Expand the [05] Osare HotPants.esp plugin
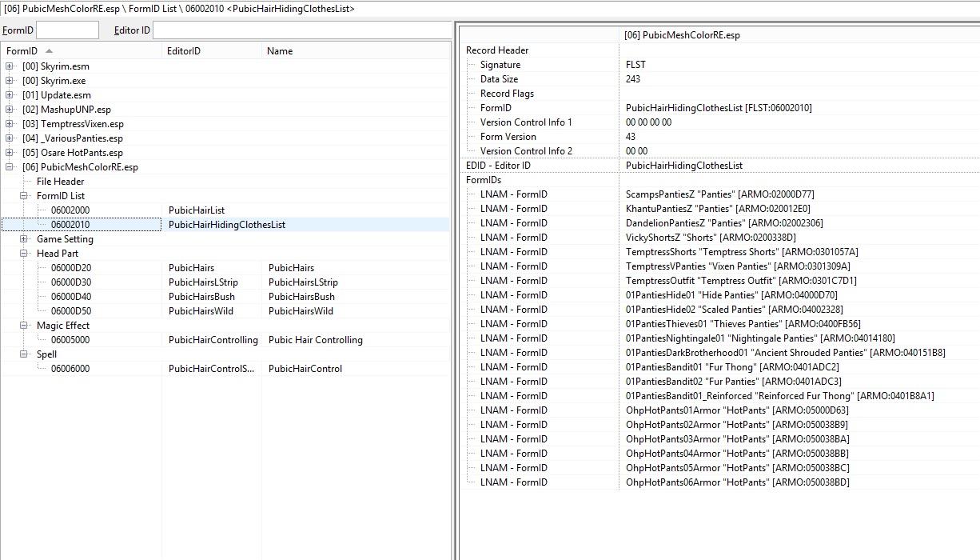The width and height of the screenshot is (980, 560). tap(10, 153)
